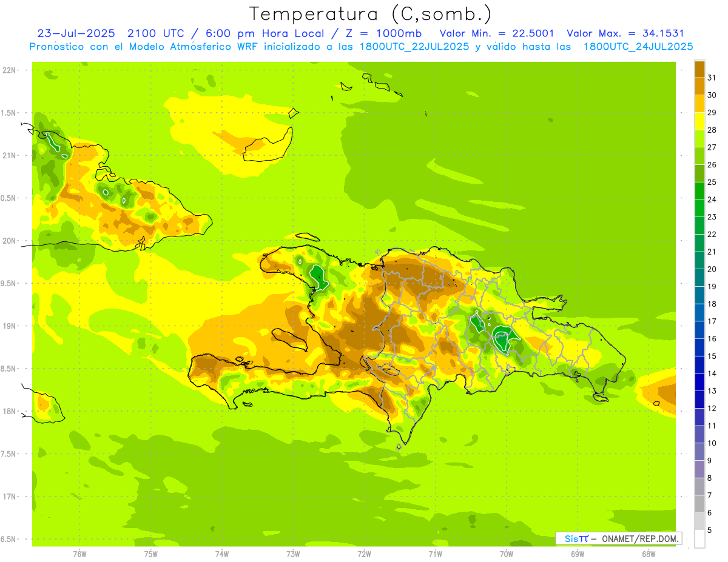Click legend value '25'

point(712,182)
